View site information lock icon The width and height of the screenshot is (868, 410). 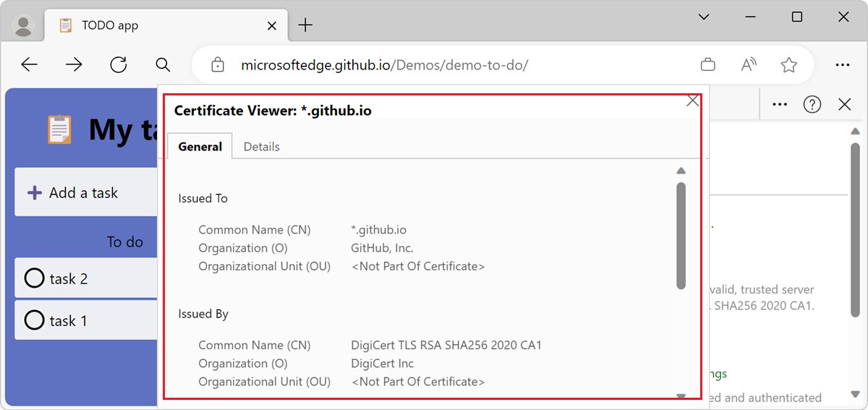coord(217,65)
